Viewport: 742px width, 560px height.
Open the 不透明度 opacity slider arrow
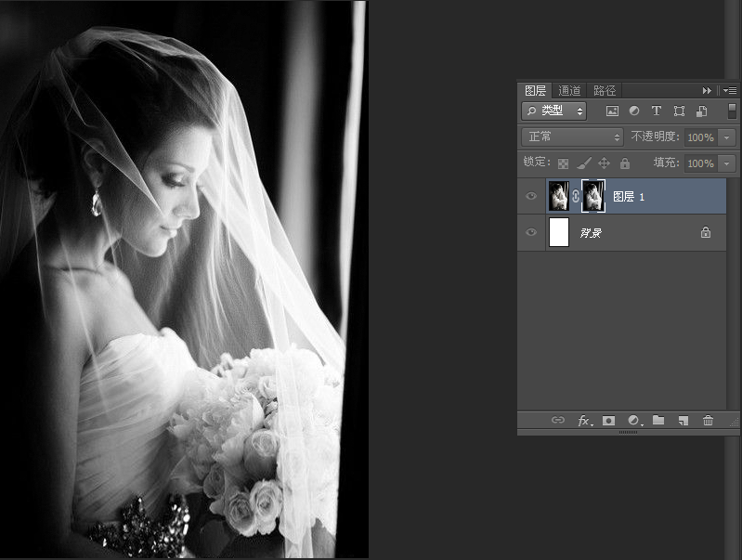tap(727, 137)
